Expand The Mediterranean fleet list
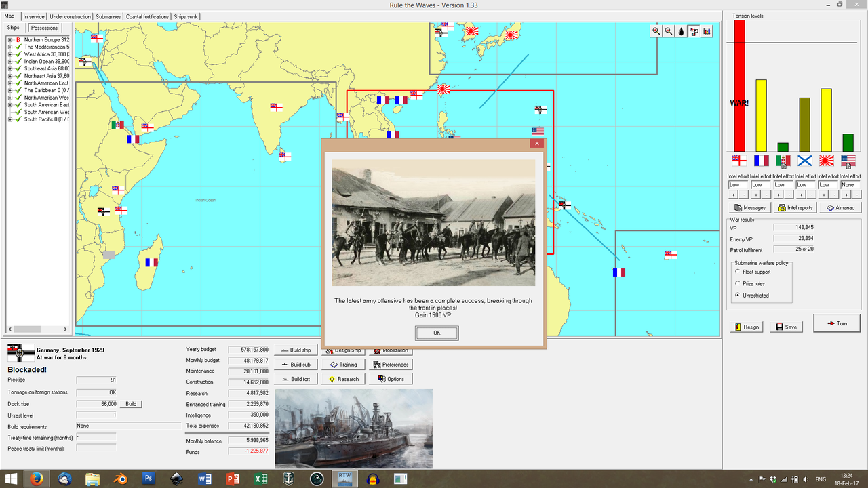868x488 pixels. 10,47
